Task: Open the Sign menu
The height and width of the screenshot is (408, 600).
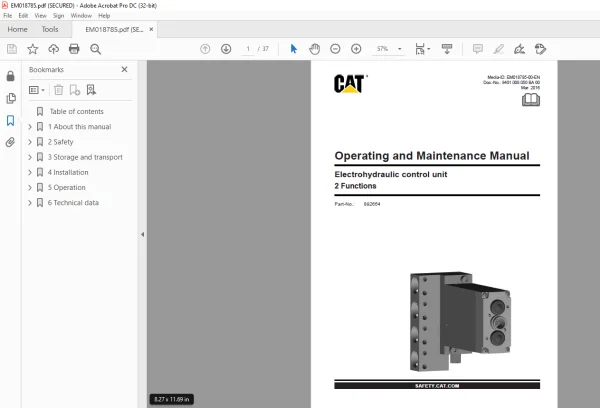Action: [59, 16]
